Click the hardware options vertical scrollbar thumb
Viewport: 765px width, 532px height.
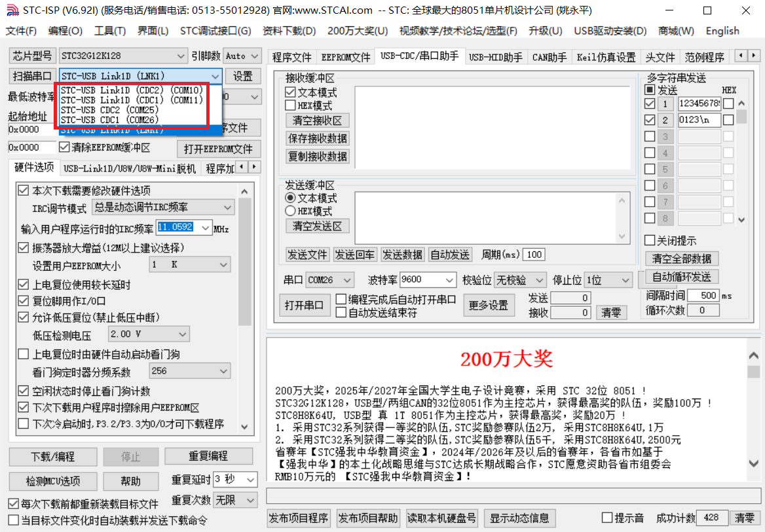point(245,262)
